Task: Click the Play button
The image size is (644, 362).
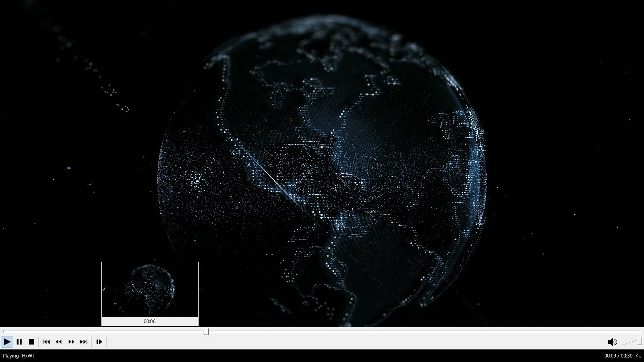Action: pyautogui.click(x=7, y=342)
